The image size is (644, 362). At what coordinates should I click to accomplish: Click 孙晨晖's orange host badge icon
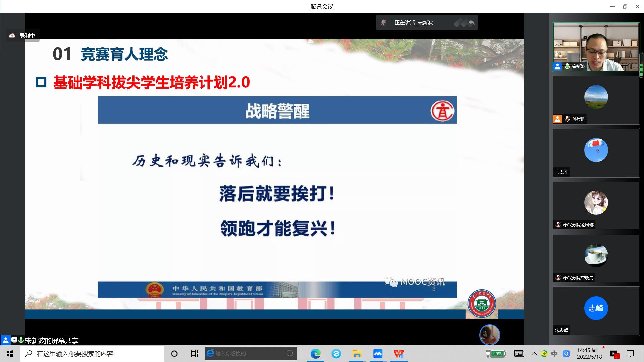[x=557, y=119]
